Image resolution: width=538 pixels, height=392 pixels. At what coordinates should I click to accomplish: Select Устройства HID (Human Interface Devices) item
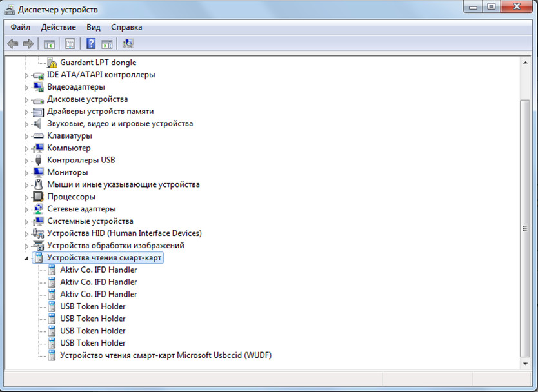pyautogui.click(x=124, y=233)
